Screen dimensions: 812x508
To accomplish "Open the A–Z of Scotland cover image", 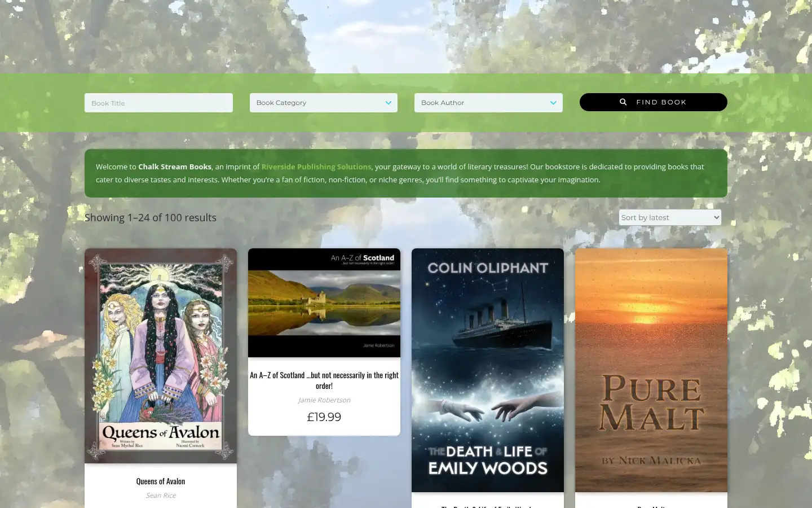I will tap(324, 303).
